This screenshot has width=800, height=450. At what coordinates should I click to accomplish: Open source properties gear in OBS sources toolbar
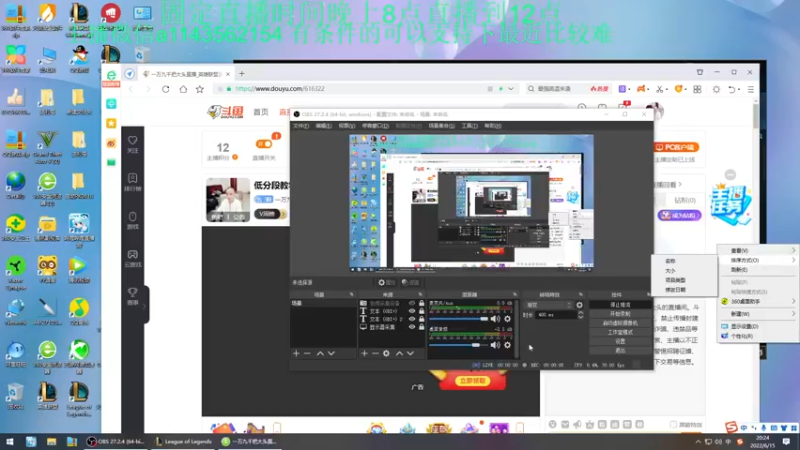(386, 353)
